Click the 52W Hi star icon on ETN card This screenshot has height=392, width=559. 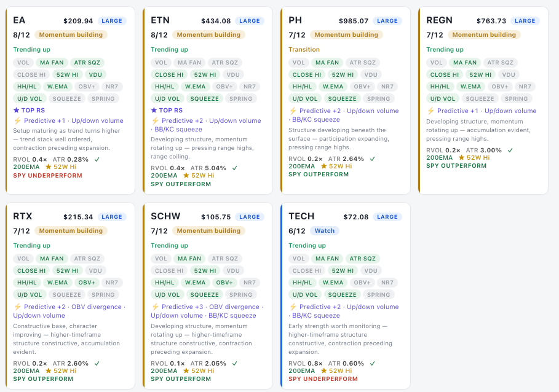186,175
